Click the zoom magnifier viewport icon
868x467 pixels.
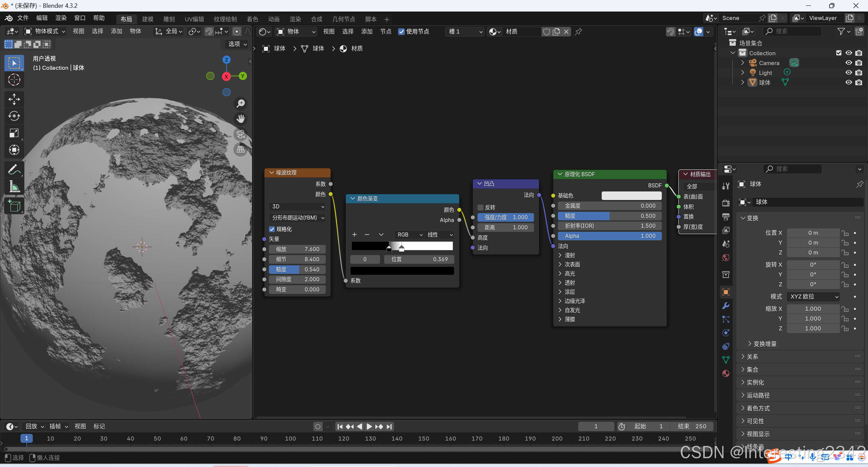tap(240, 103)
